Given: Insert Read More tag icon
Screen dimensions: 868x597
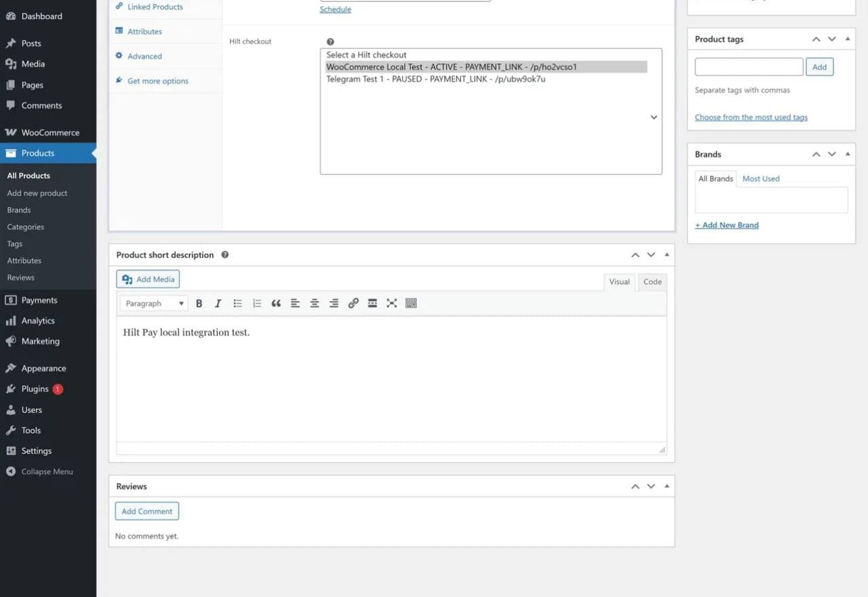Looking at the screenshot, I should (x=372, y=303).
